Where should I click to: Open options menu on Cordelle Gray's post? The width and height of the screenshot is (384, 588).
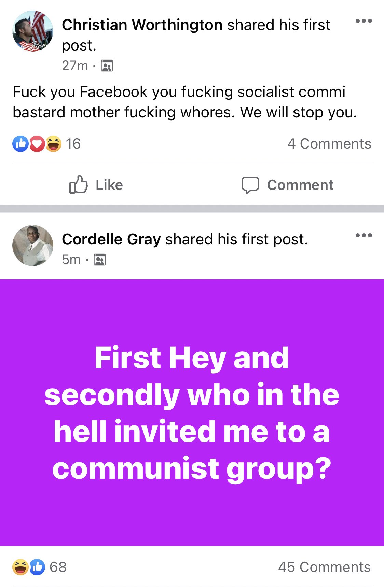(x=364, y=235)
